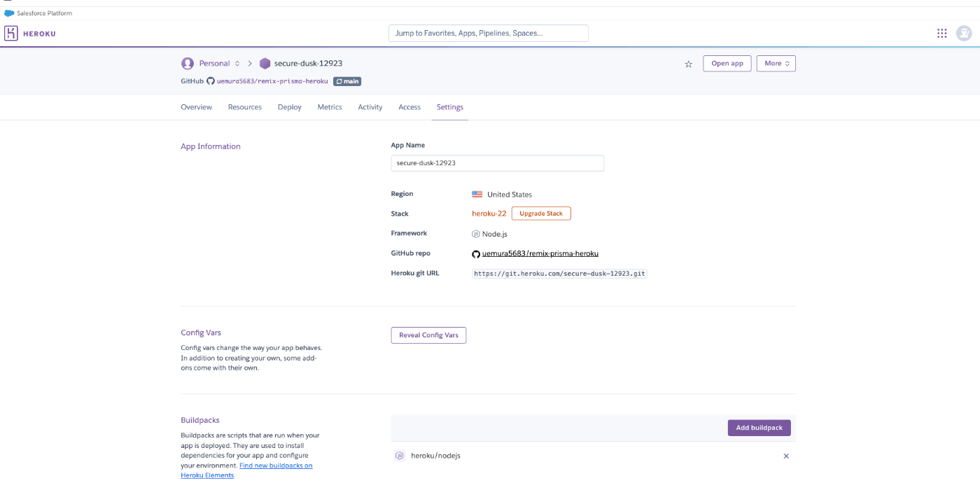Follow the Find new buildpacks link
The width and height of the screenshot is (980, 497).
tap(246, 470)
